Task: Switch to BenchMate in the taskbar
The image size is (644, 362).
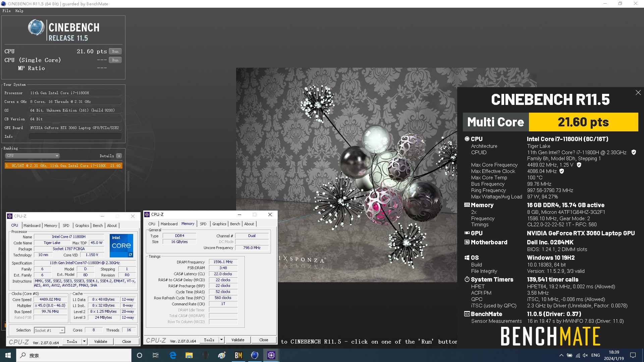Action: click(x=238, y=355)
